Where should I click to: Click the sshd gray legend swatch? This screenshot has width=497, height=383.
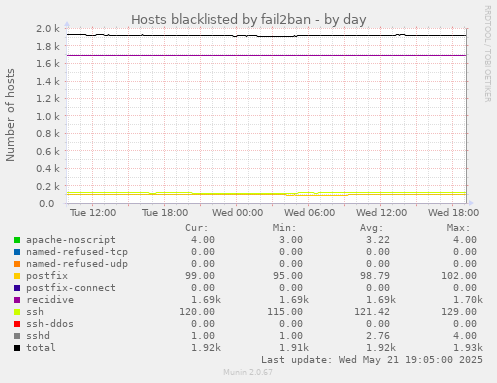coord(17,336)
